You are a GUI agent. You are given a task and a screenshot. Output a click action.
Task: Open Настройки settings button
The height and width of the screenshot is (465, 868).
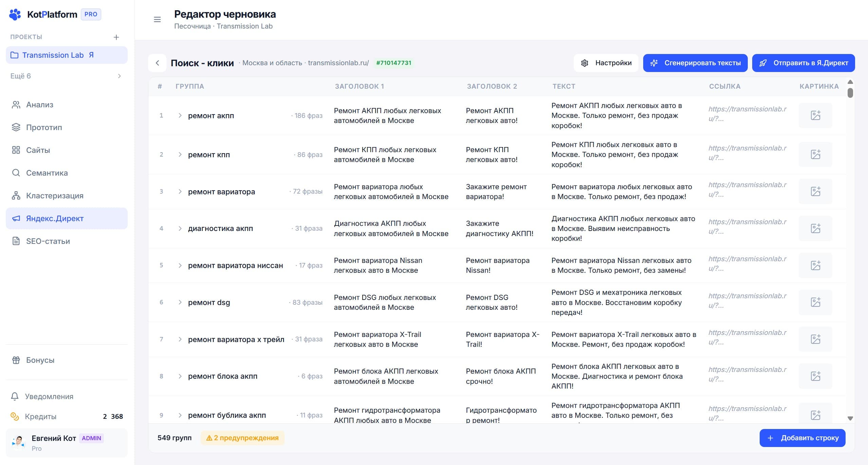(x=606, y=63)
